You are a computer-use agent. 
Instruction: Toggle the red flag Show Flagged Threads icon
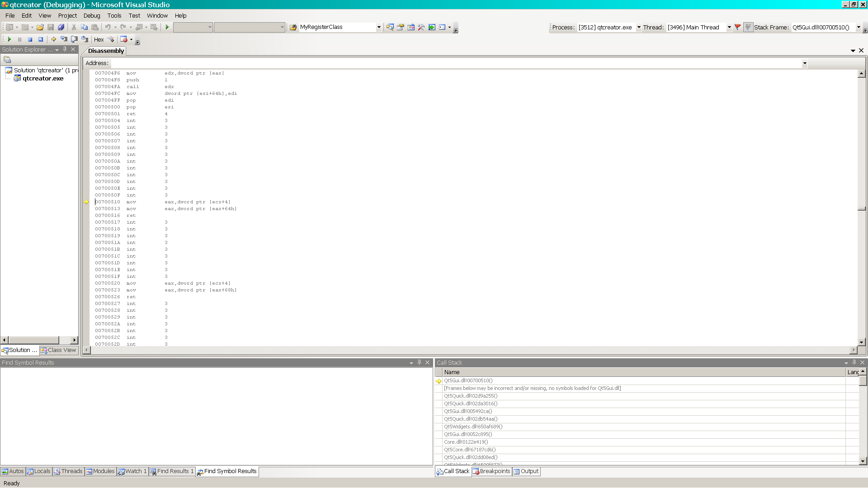click(738, 28)
